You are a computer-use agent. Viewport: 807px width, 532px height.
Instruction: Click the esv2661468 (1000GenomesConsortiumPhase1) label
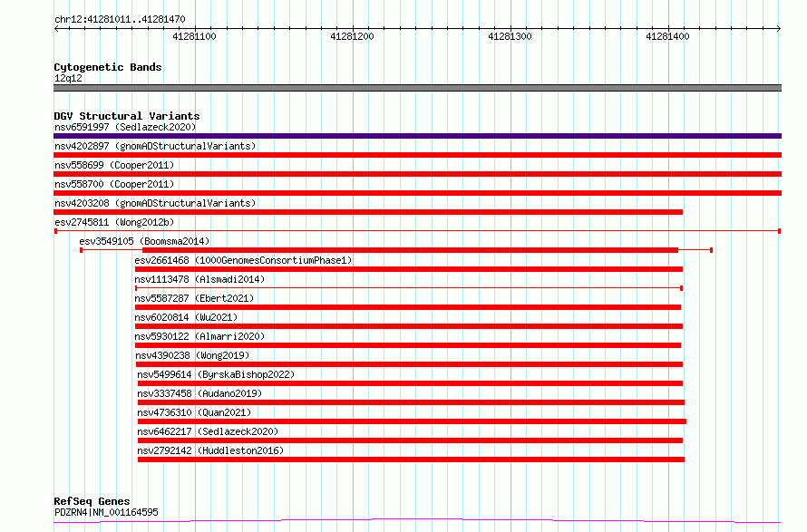click(x=243, y=260)
